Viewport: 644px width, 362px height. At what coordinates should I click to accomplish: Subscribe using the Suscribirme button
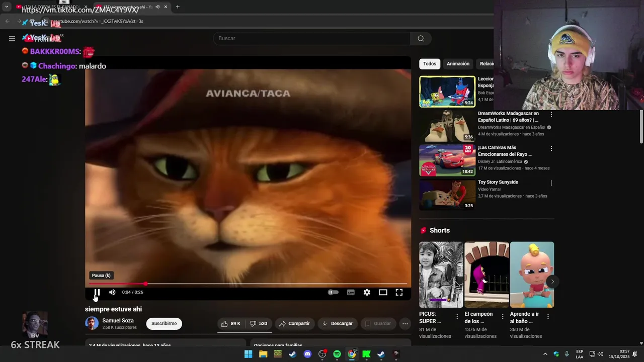point(164,324)
